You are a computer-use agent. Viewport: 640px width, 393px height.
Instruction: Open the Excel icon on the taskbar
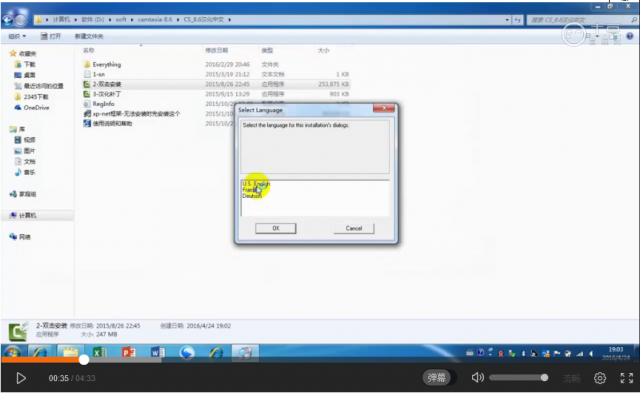pos(99,352)
